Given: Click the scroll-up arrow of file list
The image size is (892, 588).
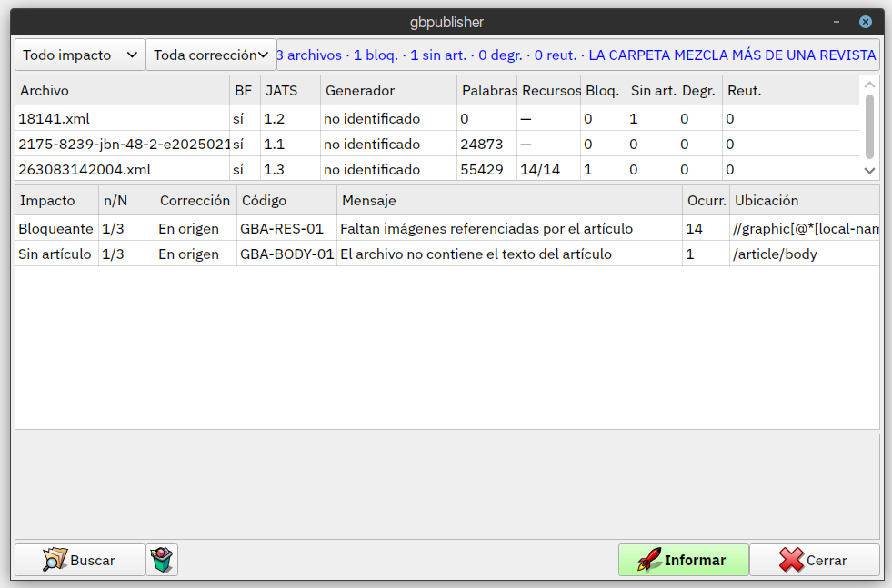Looking at the screenshot, I should pos(869,85).
